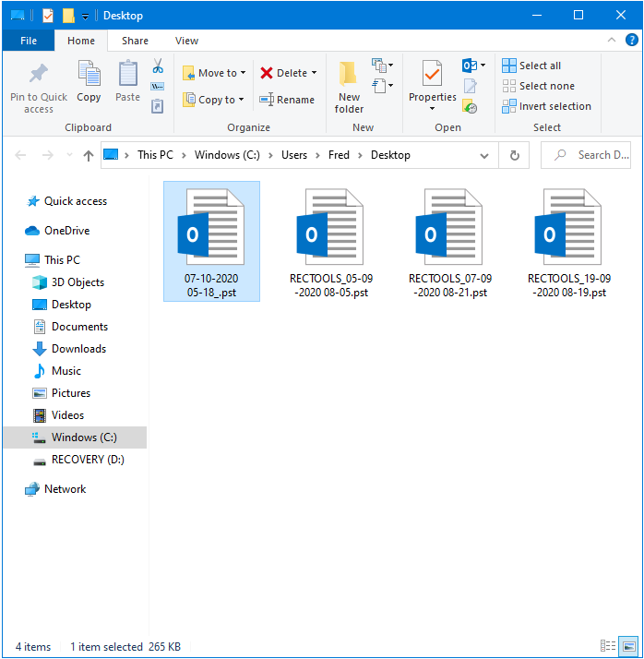Switch to View ribbon tab
This screenshot has height=659, width=644.
186,41
